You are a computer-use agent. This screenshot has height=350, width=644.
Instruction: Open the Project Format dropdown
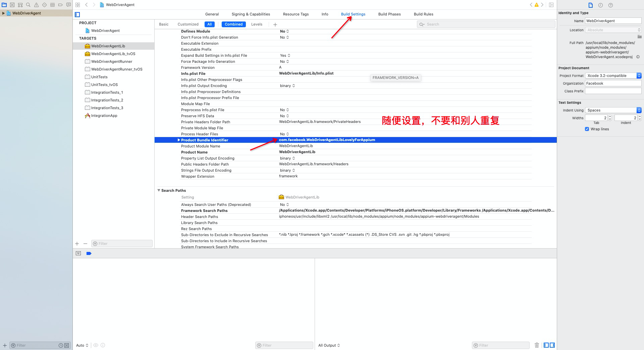(x=613, y=76)
